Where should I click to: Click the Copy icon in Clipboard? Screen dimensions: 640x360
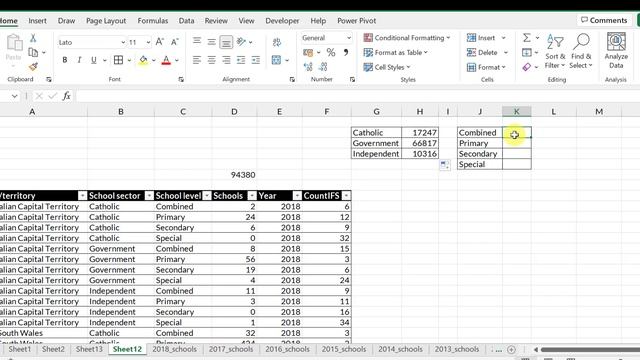pos(33,52)
